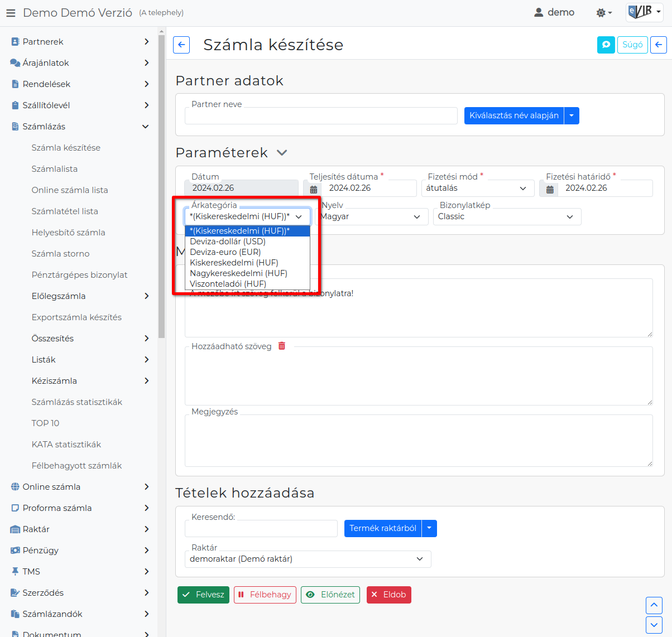672x637 pixels.
Task: Open the theme settings gear icon
Action: point(603,13)
